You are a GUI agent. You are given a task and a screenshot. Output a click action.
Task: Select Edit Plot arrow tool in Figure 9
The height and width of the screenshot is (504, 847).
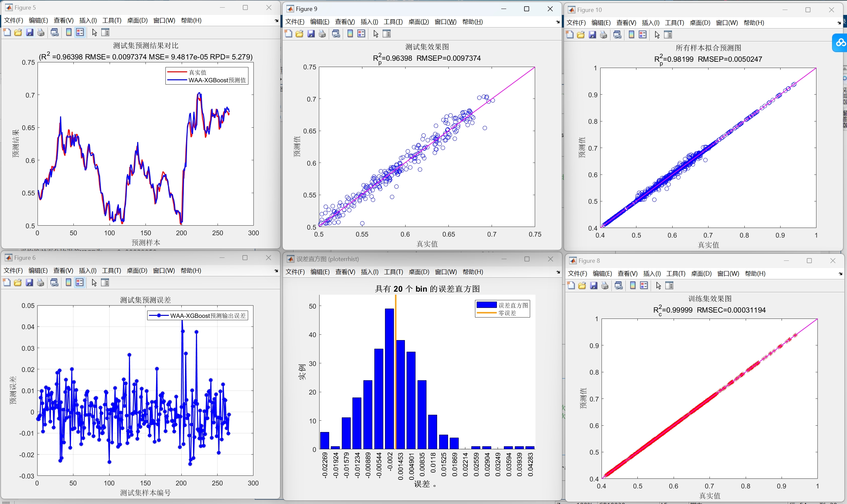(376, 34)
